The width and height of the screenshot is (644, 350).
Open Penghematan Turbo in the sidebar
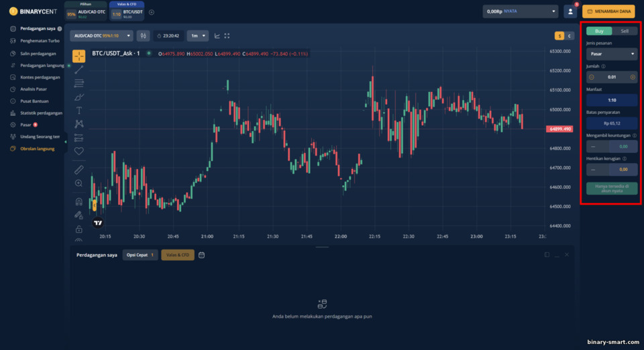click(40, 41)
